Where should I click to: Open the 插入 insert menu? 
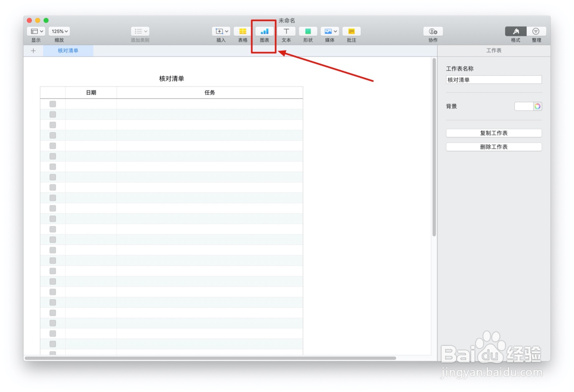pos(221,31)
